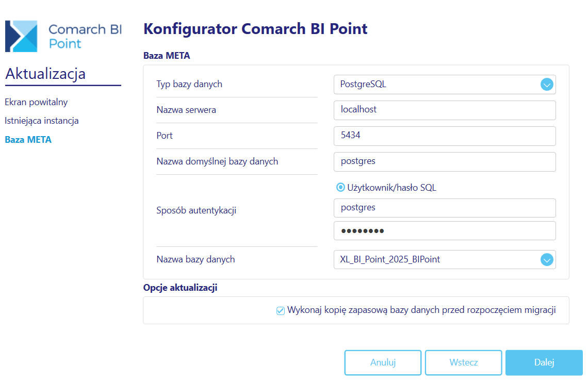This screenshot has width=588, height=382.
Task: Go to the Ekran powitalny step
Action: pos(36,102)
